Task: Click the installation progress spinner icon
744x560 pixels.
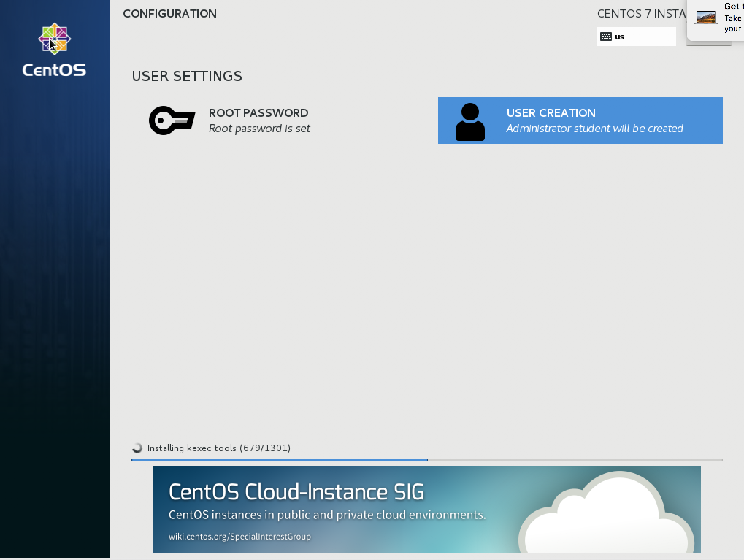Action: [137, 448]
